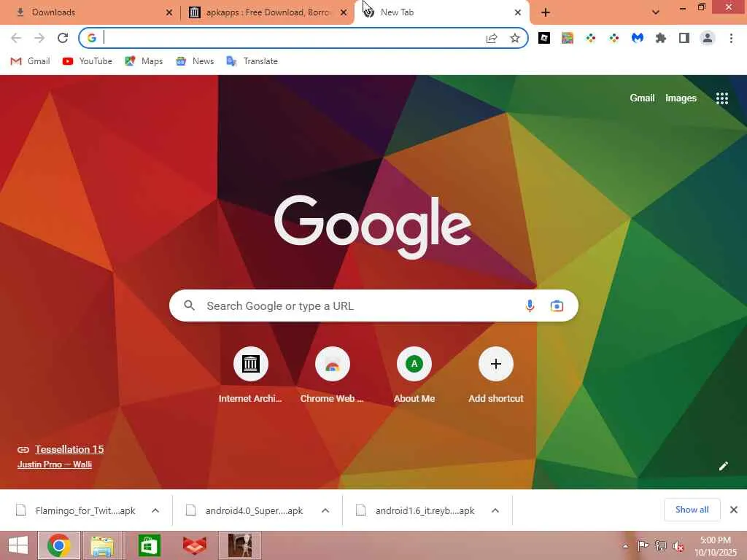
Task: Open the Windows Start button
Action: point(18,545)
